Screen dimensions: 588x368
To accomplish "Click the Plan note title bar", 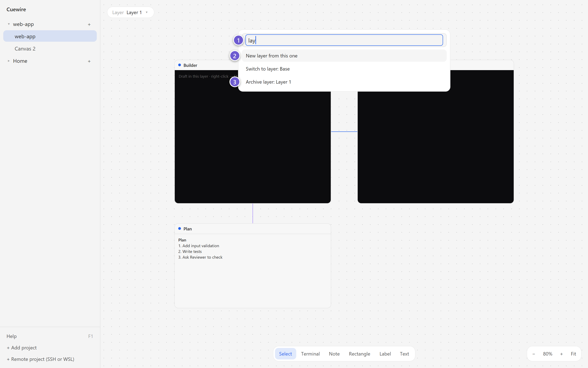I will click(x=253, y=229).
